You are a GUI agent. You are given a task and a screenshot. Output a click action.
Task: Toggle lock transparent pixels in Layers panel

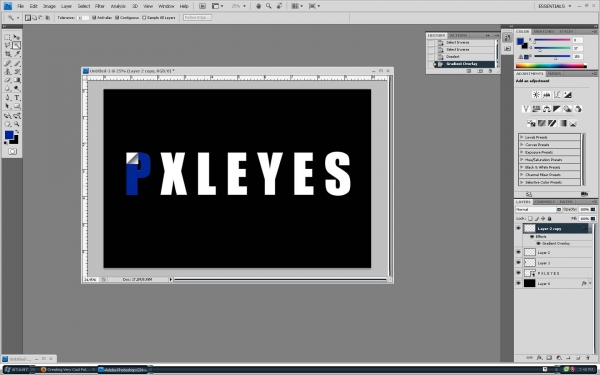coord(530,218)
